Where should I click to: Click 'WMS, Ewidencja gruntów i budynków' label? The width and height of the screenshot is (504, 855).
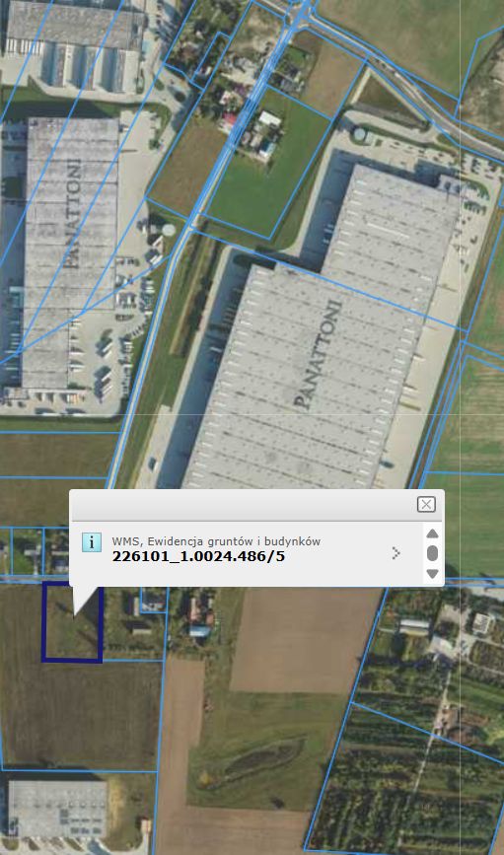(216, 541)
